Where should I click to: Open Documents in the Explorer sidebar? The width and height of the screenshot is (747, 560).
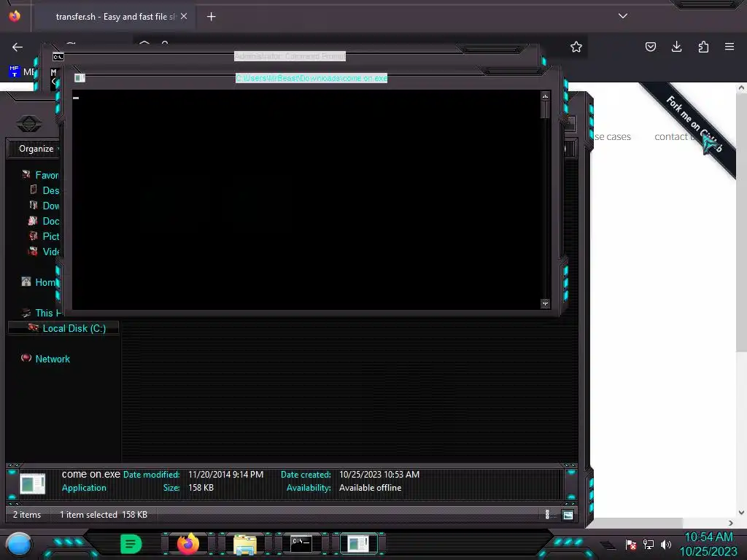(x=51, y=221)
